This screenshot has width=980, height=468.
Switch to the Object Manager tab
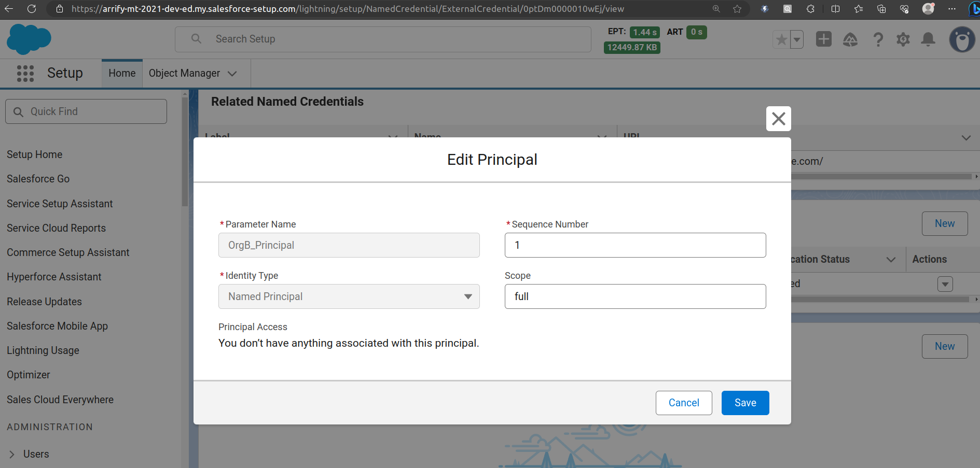coord(185,73)
